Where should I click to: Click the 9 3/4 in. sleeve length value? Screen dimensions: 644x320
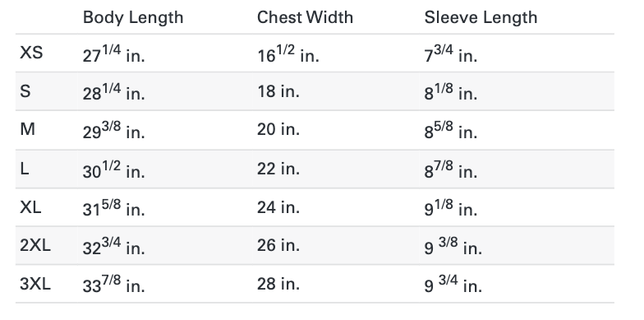point(453,285)
